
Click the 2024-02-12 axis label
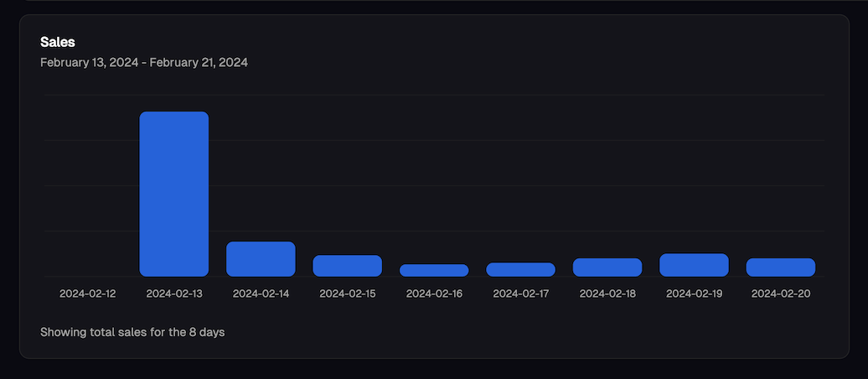(87, 293)
